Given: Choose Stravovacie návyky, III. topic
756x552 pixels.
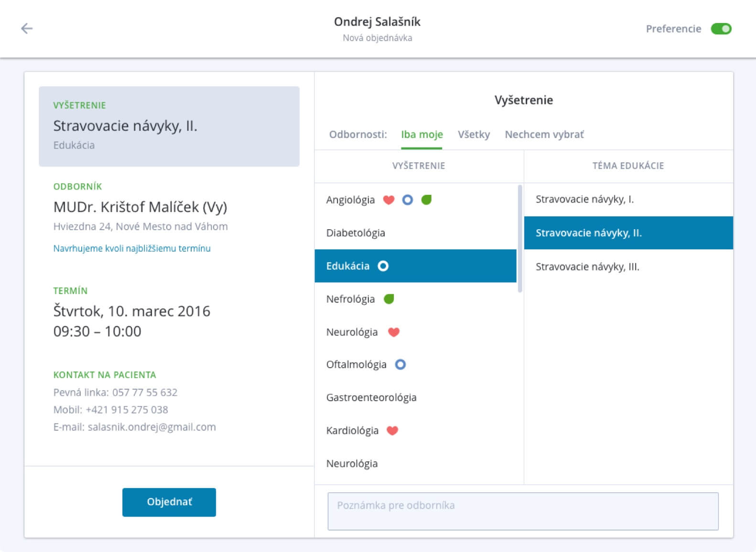Looking at the screenshot, I should (x=587, y=266).
